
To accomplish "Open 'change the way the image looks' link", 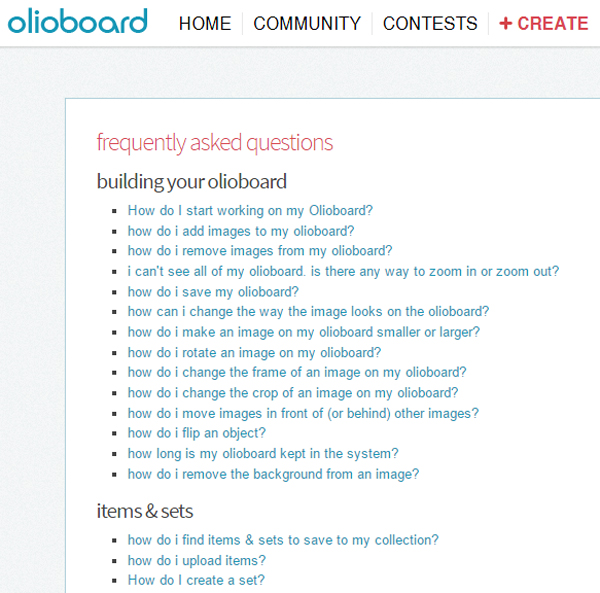I will click(308, 312).
